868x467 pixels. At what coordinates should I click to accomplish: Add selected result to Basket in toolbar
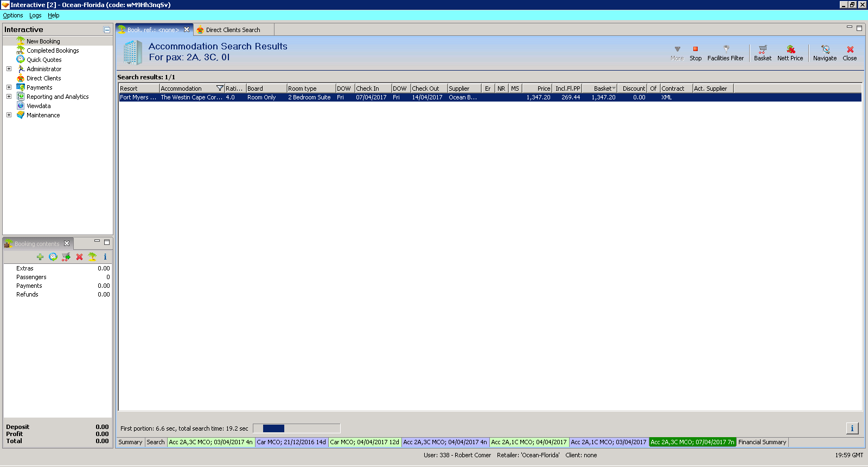tap(762, 53)
